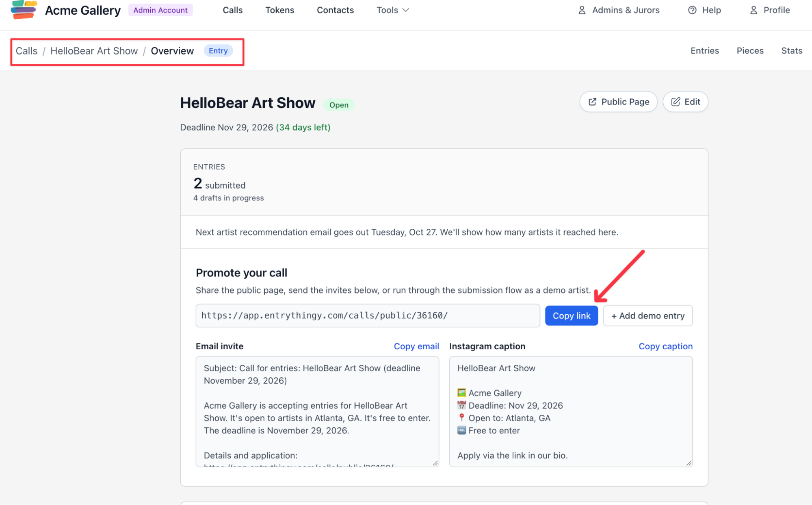Click the green Open status badge

click(x=339, y=105)
